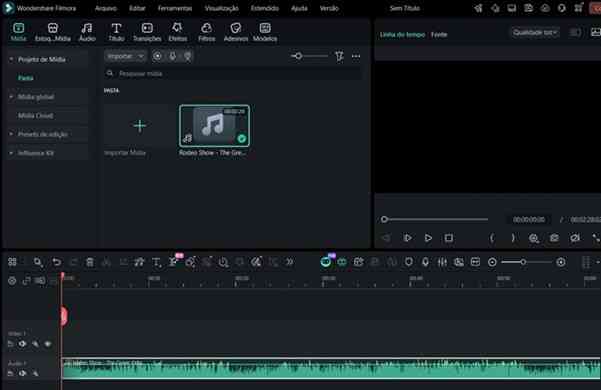The width and height of the screenshot is (601, 390).
Task: Select the Pasta folder item
Action: [26, 78]
